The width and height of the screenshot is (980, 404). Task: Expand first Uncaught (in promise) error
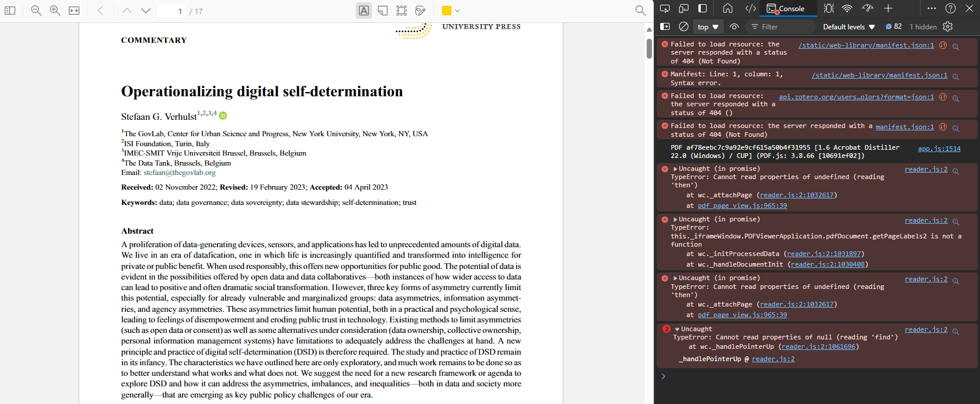coord(675,169)
